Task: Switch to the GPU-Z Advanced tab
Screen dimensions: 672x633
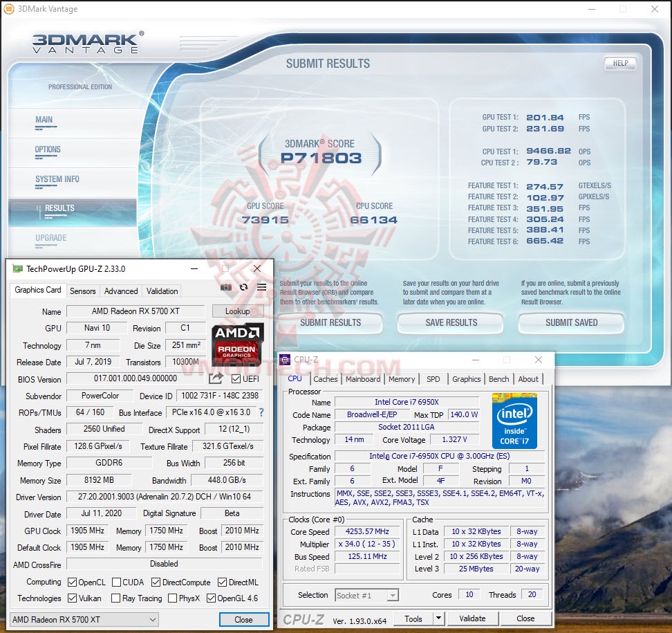Action: (121, 291)
